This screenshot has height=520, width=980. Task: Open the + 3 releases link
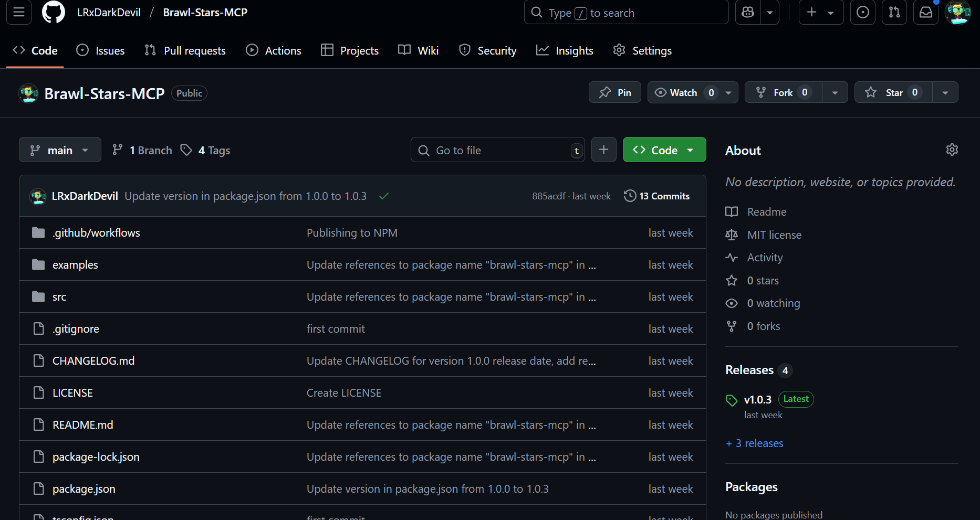[x=754, y=443]
